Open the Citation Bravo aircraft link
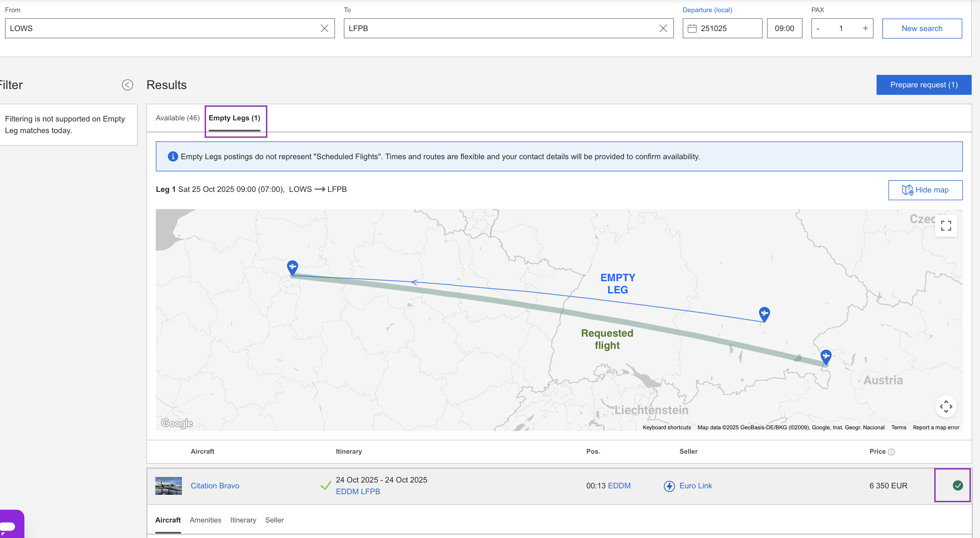This screenshot has height=538, width=980. (215, 486)
